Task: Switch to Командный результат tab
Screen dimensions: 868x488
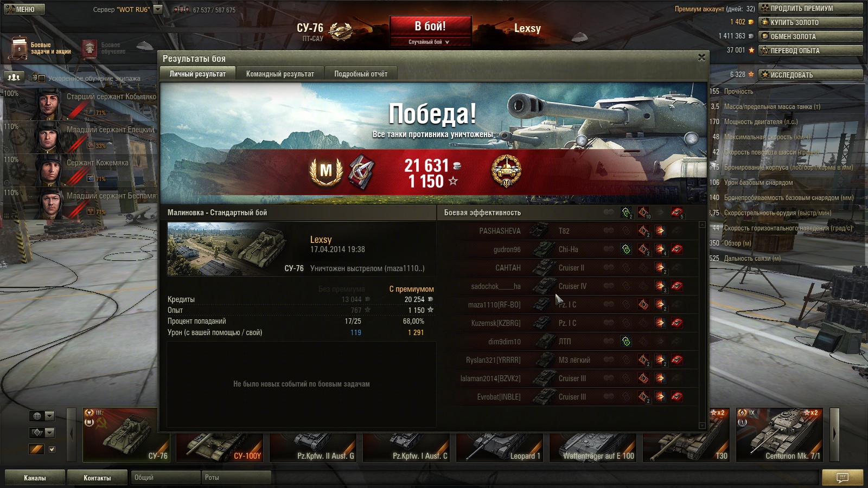Action: [280, 74]
